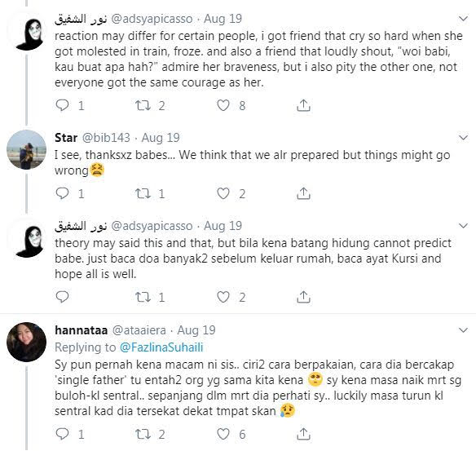476x451 pixels.
Task: Retweet hannataa's tweet about mrt sg buloh
Action: click(143, 434)
